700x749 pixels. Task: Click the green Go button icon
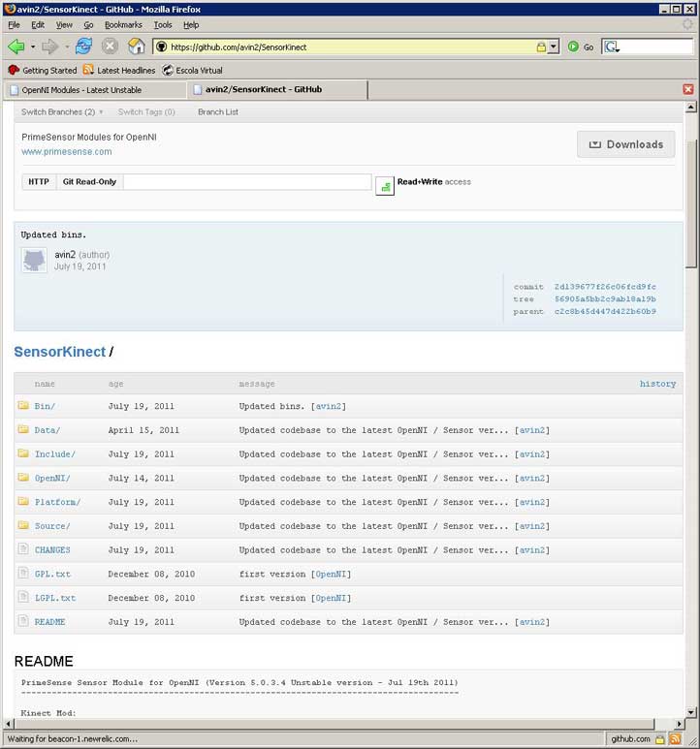pyautogui.click(x=573, y=47)
